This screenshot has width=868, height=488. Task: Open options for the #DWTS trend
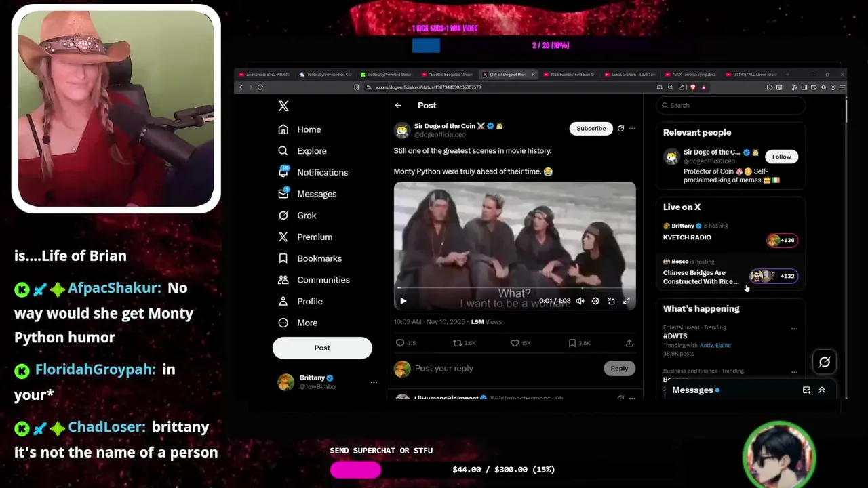794,329
